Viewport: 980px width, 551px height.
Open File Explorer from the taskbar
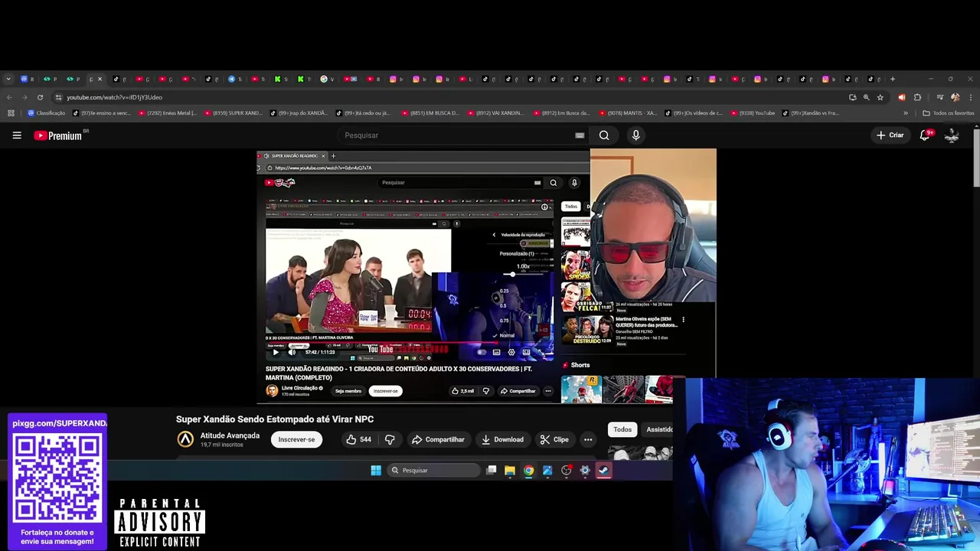coord(510,471)
